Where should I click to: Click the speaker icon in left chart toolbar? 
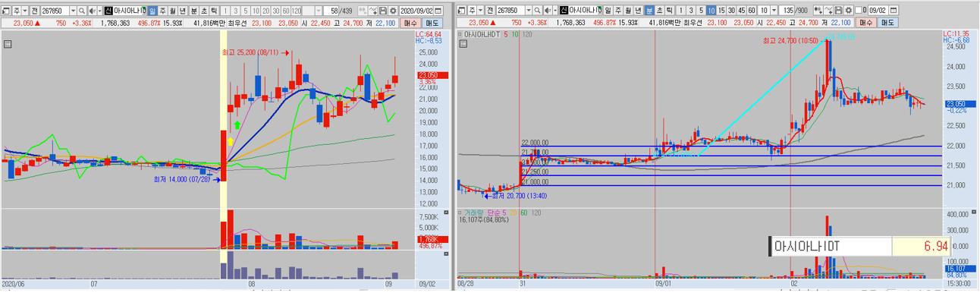click(x=92, y=11)
